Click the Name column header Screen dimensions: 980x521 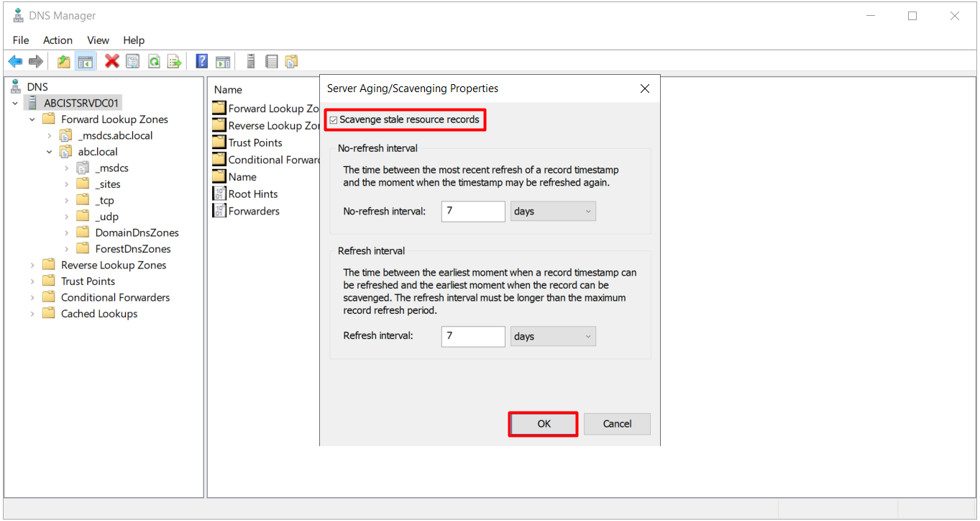(228, 90)
